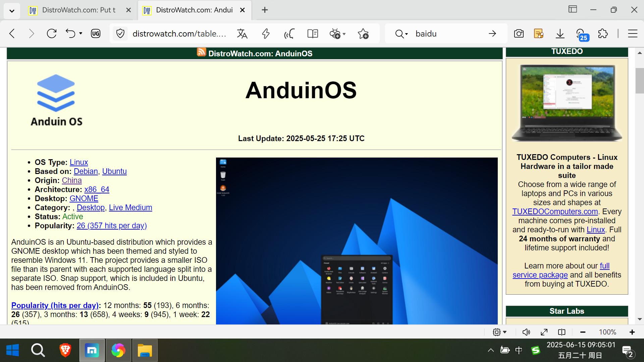
Task: Click the page vertical scrollbar thumb
Action: [x=640, y=80]
